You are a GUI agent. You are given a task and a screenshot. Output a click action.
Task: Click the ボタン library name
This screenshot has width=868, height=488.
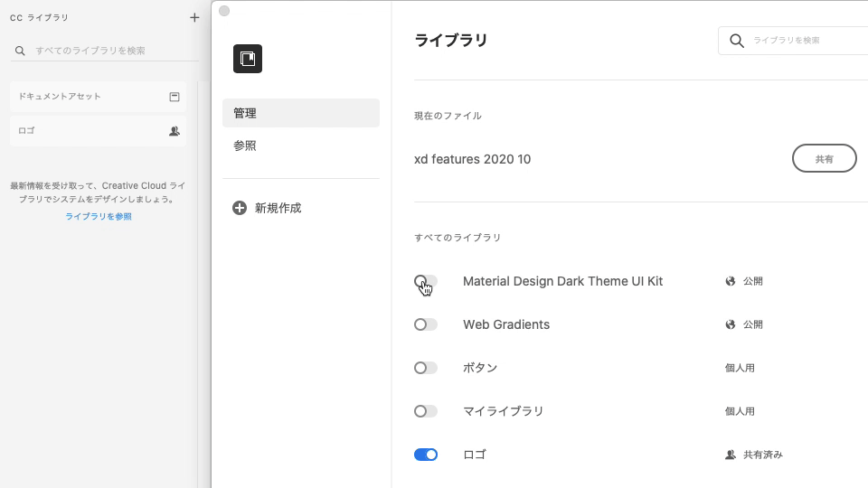click(480, 368)
